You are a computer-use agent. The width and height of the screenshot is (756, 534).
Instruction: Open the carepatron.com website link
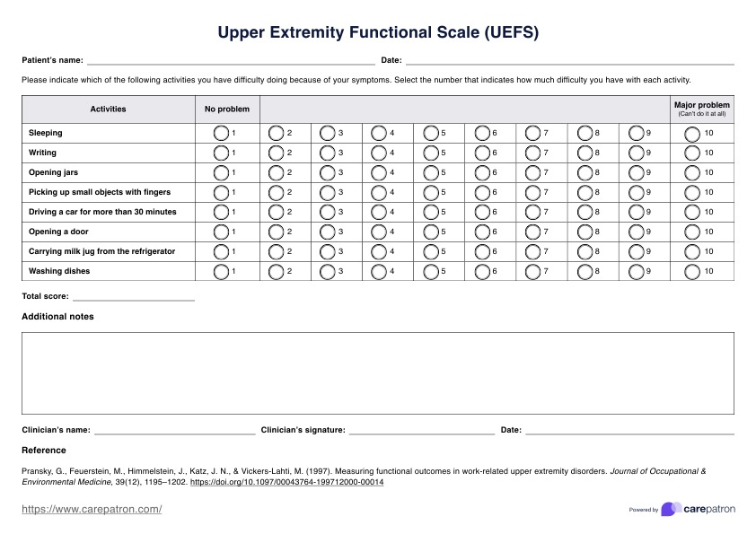pos(92,510)
